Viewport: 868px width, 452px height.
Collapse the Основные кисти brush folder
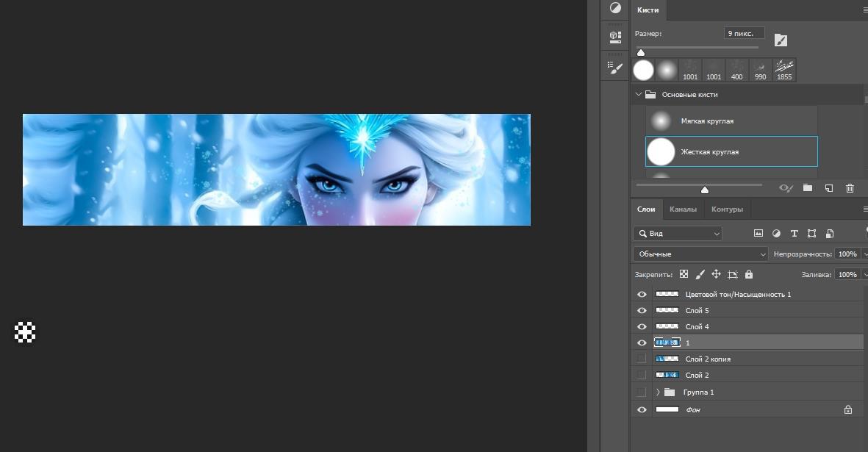pyautogui.click(x=639, y=95)
